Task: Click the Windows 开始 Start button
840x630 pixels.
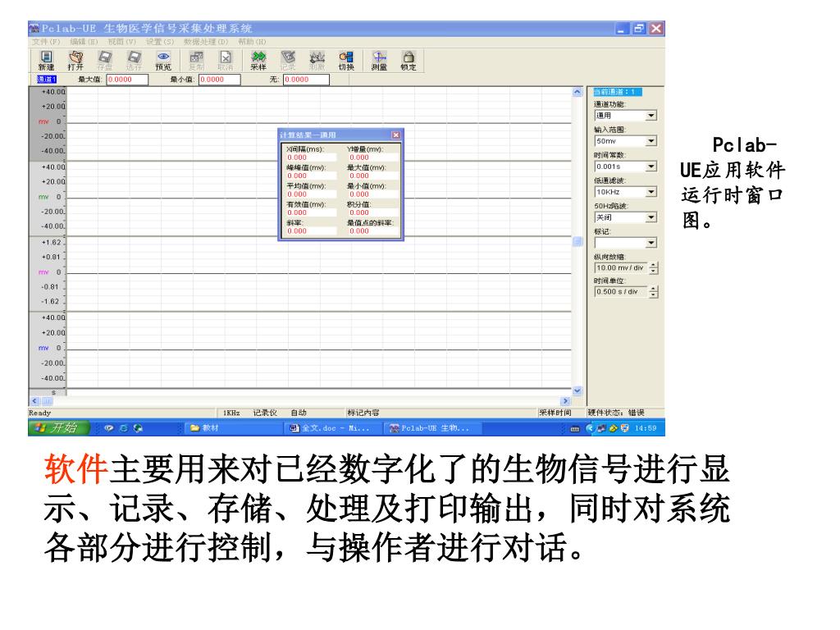Action: [58, 427]
